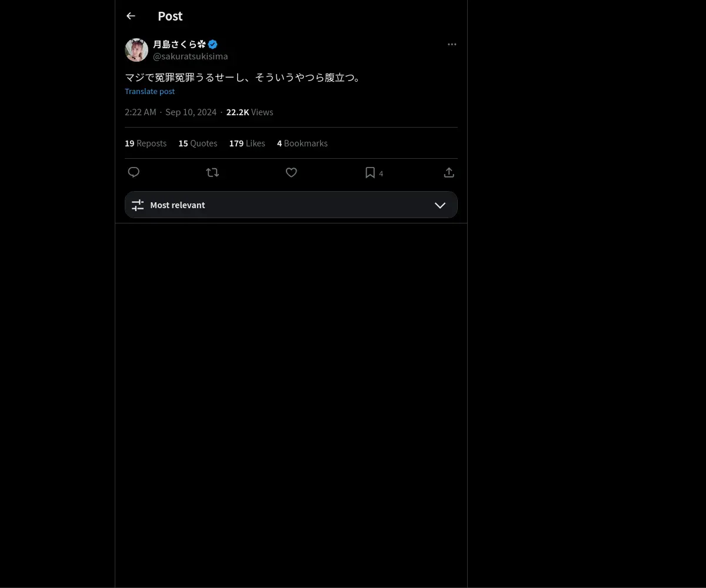
Task: Click the sliders filter icon
Action: tap(138, 205)
